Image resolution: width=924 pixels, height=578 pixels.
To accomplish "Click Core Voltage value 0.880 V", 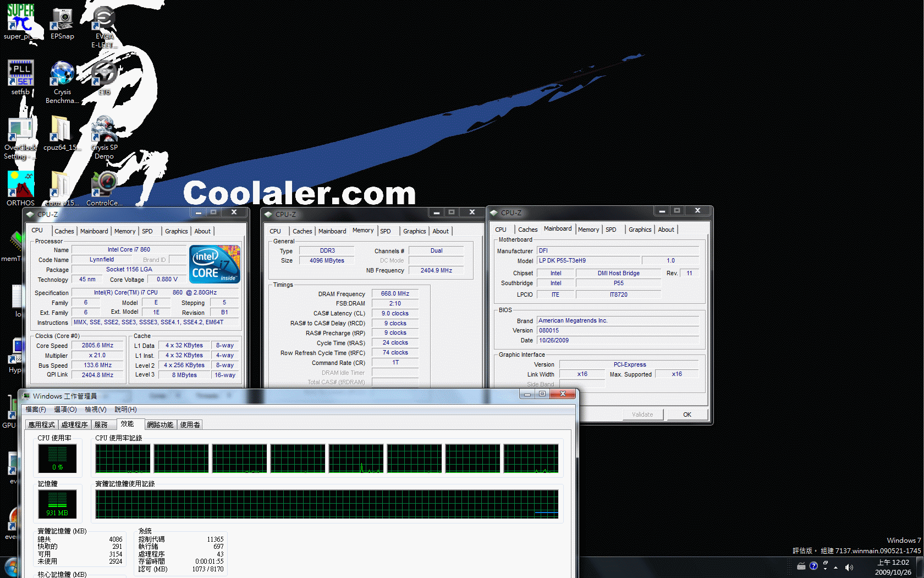I will click(x=167, y=279).
